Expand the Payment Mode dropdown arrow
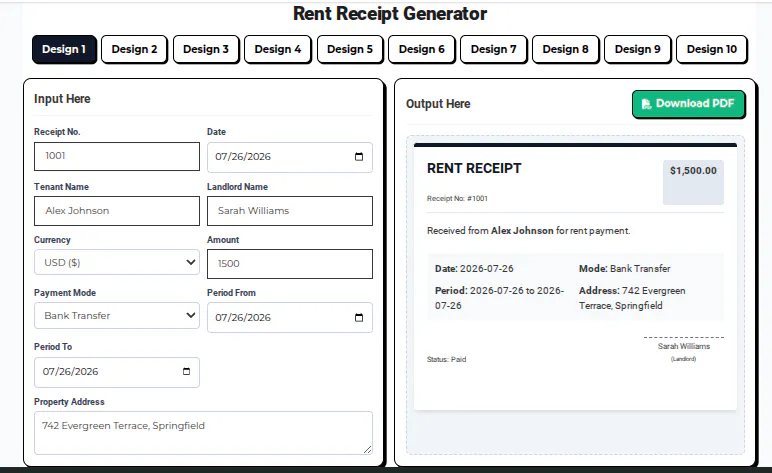This screenshot has width=772, height=473. pos(191,315)
